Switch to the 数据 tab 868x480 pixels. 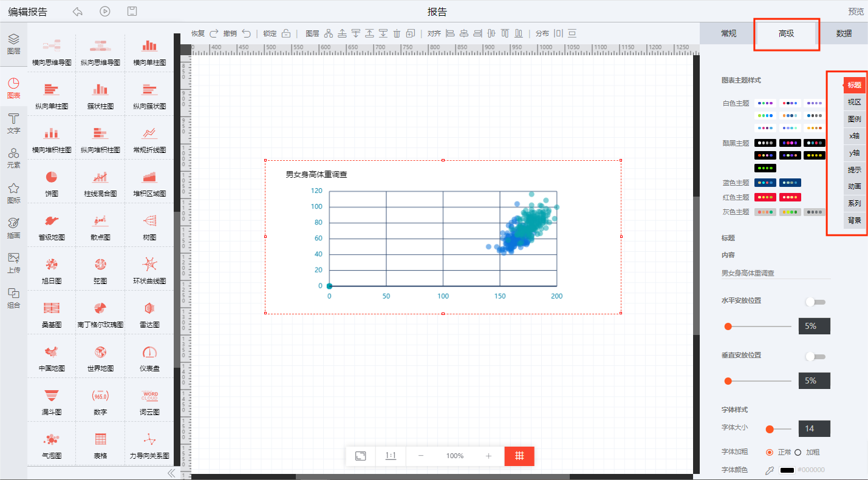[x=844, y=34]
